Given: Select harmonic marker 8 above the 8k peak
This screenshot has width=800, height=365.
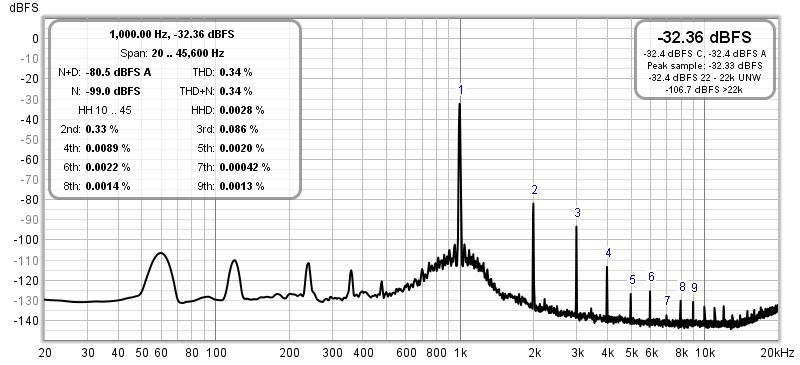Looking at the screenshot, I should [682, 287].
